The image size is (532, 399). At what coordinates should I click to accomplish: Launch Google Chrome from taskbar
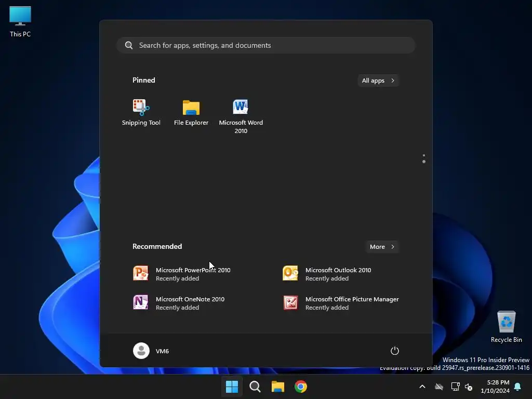pyautogui.click(x=301, y=387)
